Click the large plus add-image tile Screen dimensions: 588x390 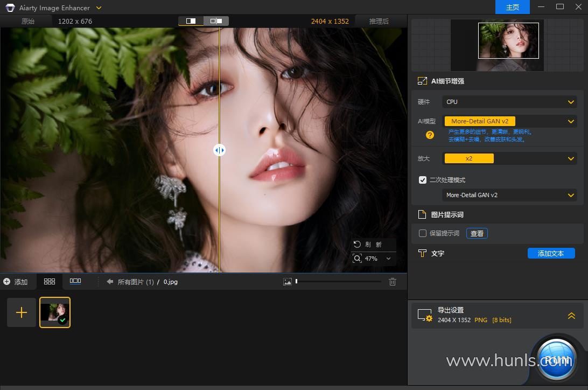tap(22, 312)
